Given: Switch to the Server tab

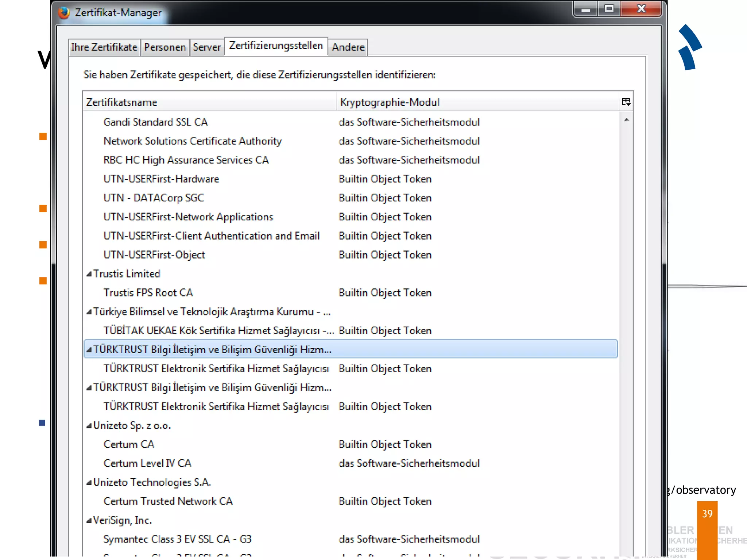Looking at the screenshot, I should click(207, 47).
